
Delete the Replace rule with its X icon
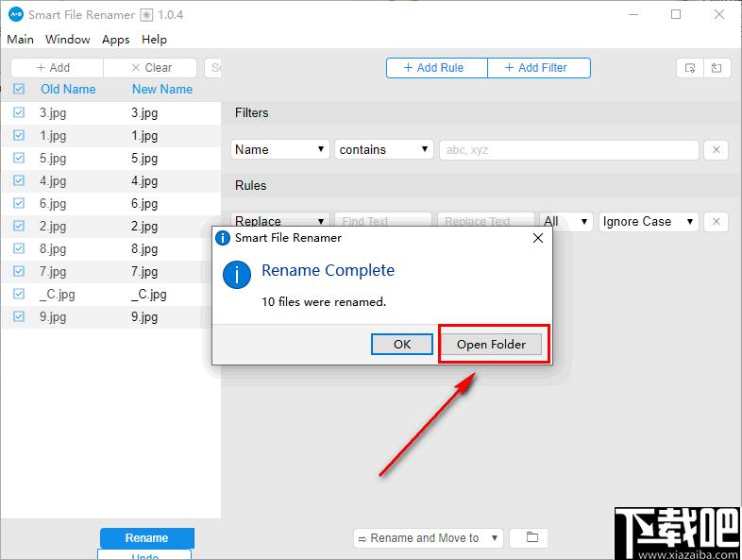point(716,222)
